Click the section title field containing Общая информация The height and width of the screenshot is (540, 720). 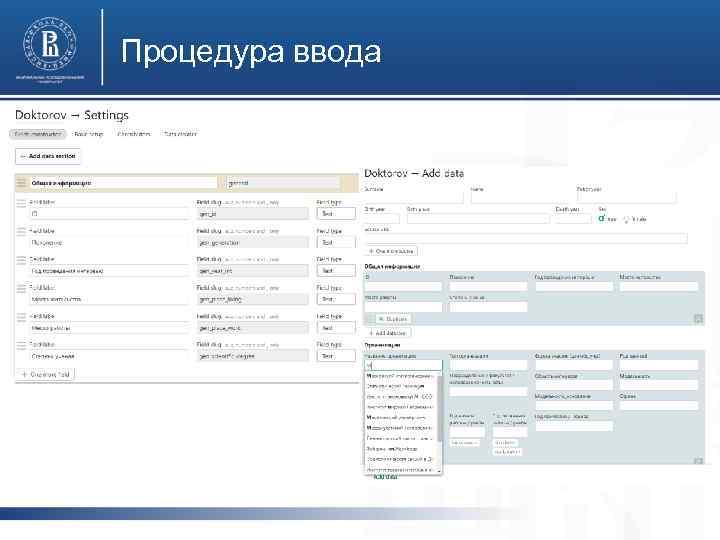click(x=124, y=183)
